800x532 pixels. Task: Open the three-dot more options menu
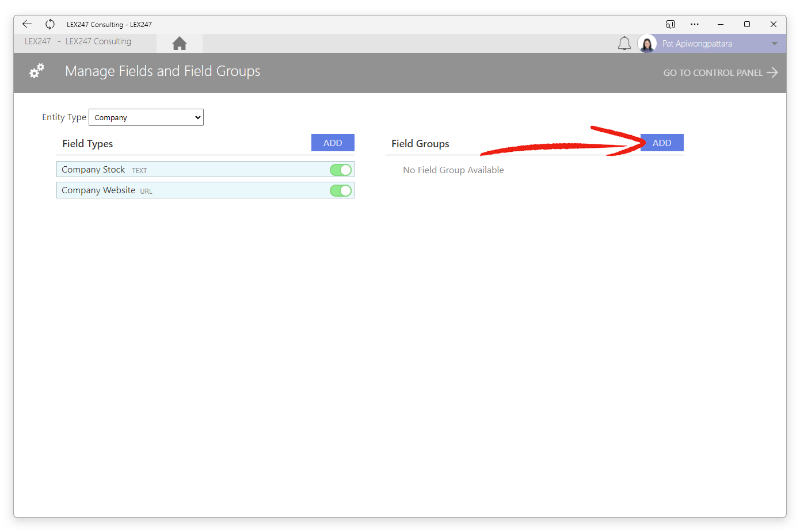(x=695, y=24)
